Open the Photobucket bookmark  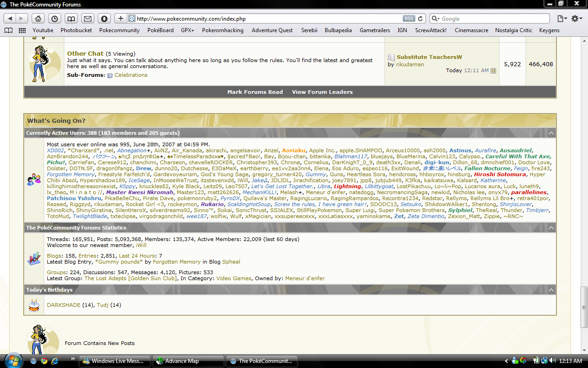click(x=76, y=30)
